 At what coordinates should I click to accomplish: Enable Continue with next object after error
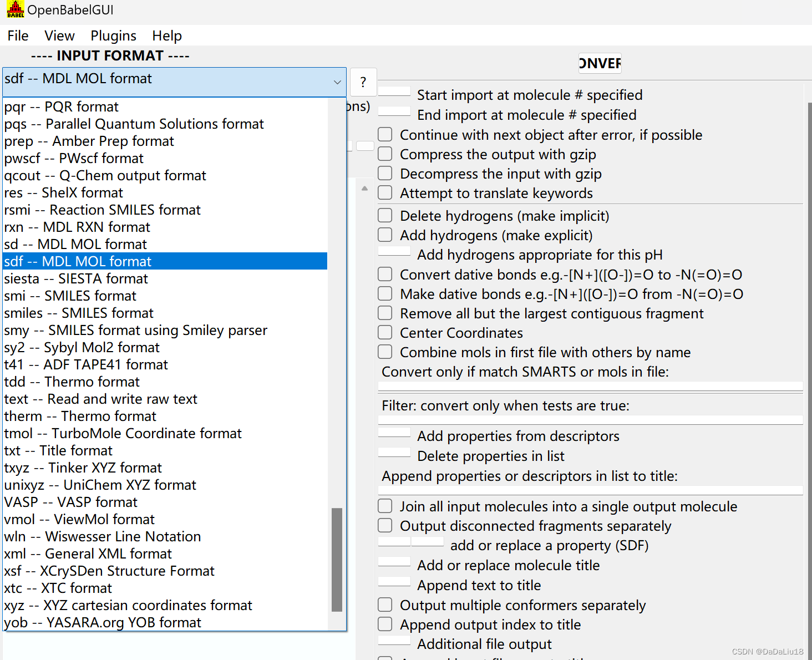pyautogui.click(x=385, y=134)
